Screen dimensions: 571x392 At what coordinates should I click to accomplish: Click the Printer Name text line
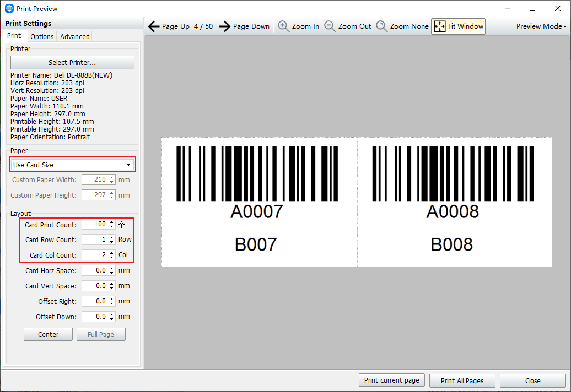pyautogui.click(x=62, y=75)
